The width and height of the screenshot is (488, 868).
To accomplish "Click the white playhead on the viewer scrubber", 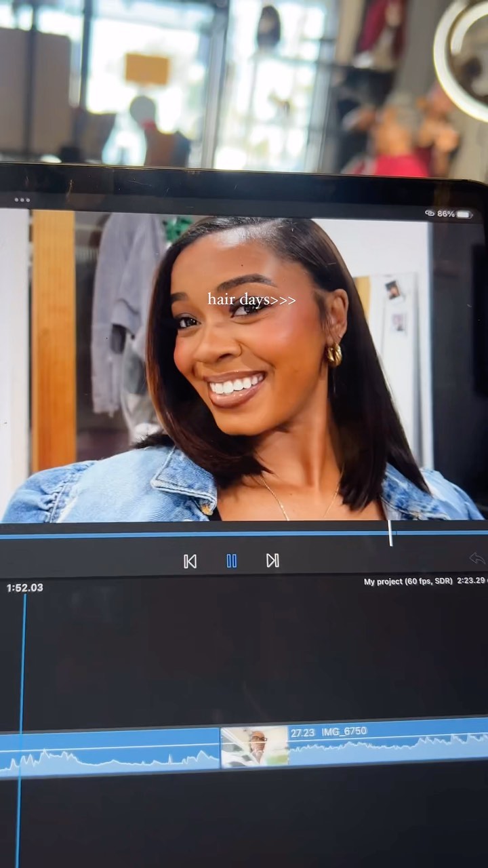I will 390,533.
